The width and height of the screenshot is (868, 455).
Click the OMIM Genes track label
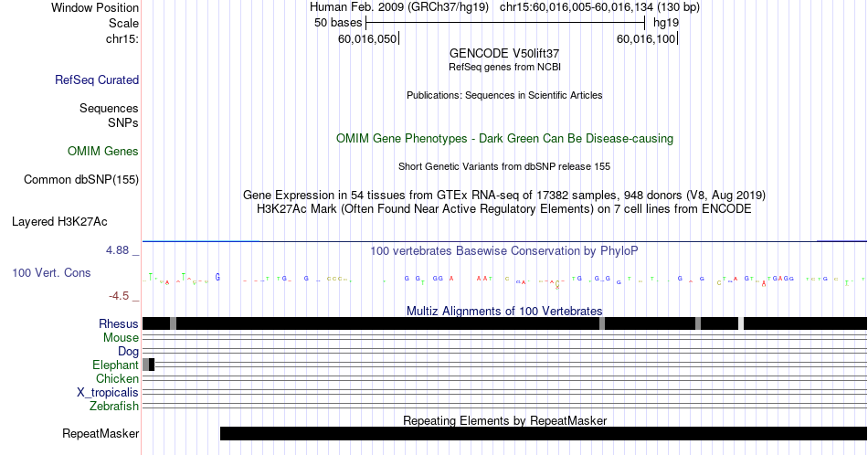(x=103, y=151)
